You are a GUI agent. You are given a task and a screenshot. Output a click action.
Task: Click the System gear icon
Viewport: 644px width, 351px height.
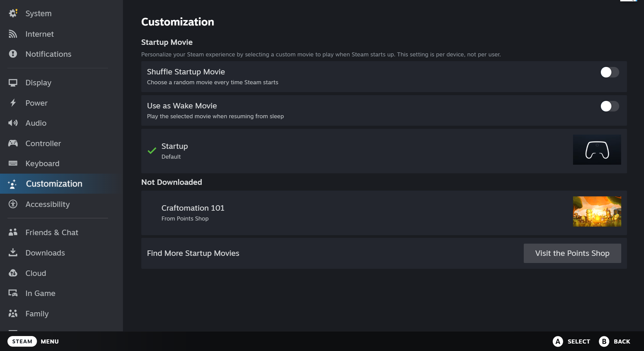(13, 13)
